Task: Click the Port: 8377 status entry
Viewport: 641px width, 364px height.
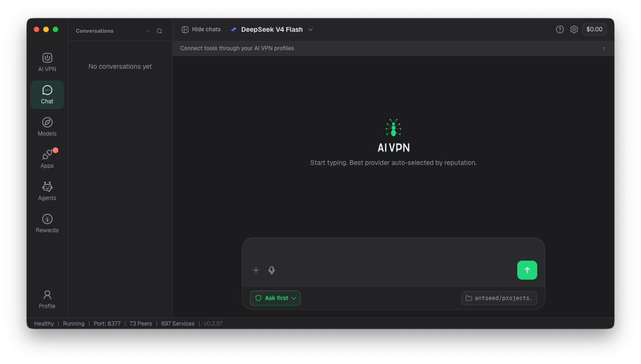Action: point(107,324)
